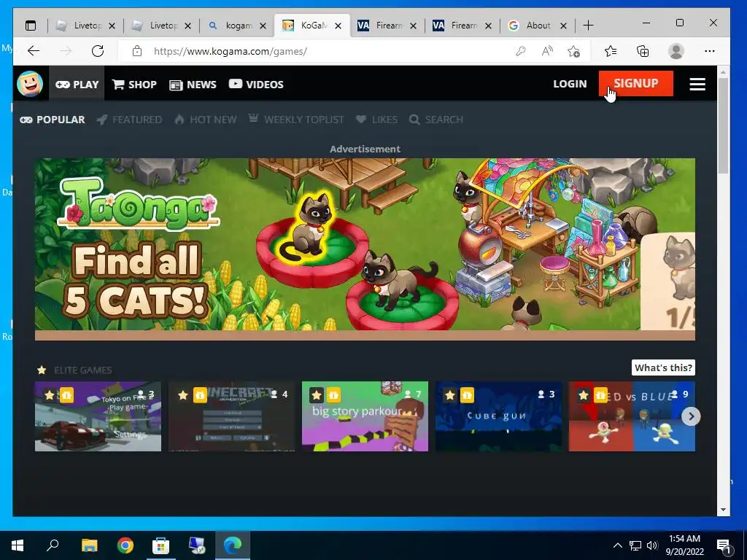Open the Red vs Blue game
The image size is (747, 560).
click(x=632, y=416)
